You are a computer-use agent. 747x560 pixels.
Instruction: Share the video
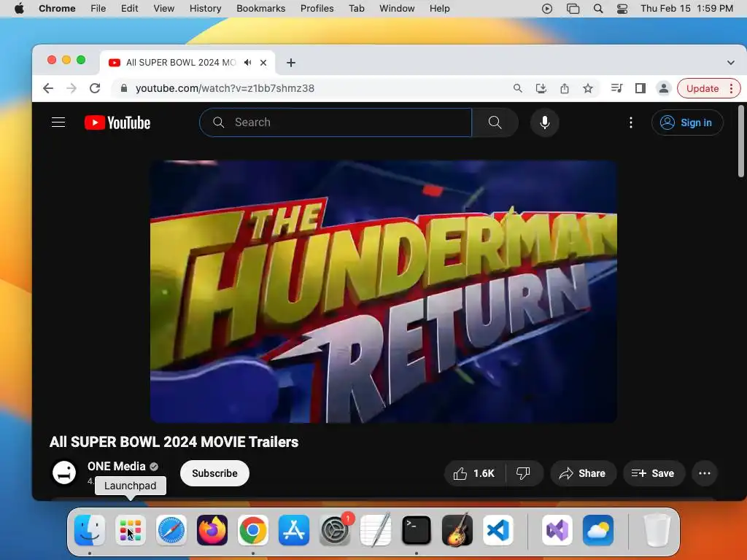click(x=583, y=473)
